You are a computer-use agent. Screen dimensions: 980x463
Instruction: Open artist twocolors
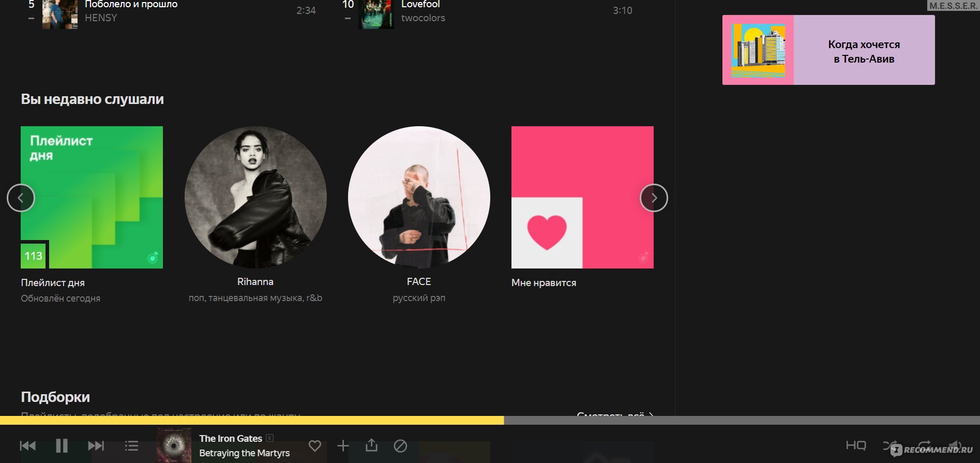point(423,18)
